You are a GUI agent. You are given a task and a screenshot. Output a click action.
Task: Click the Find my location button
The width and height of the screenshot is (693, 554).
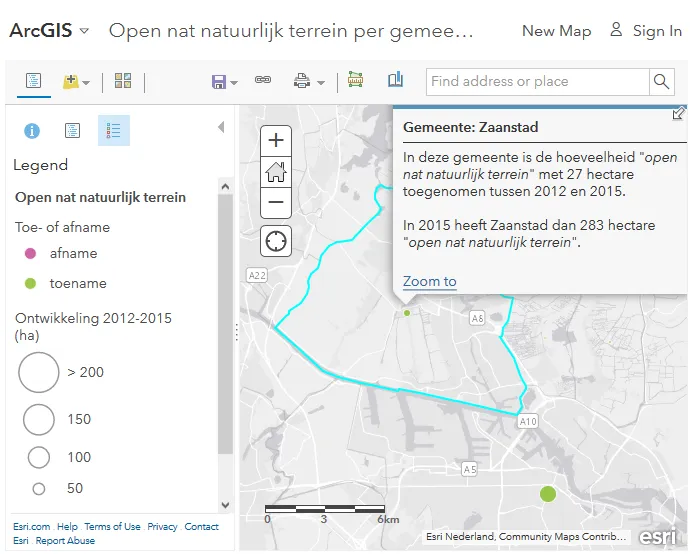point(276,241)
